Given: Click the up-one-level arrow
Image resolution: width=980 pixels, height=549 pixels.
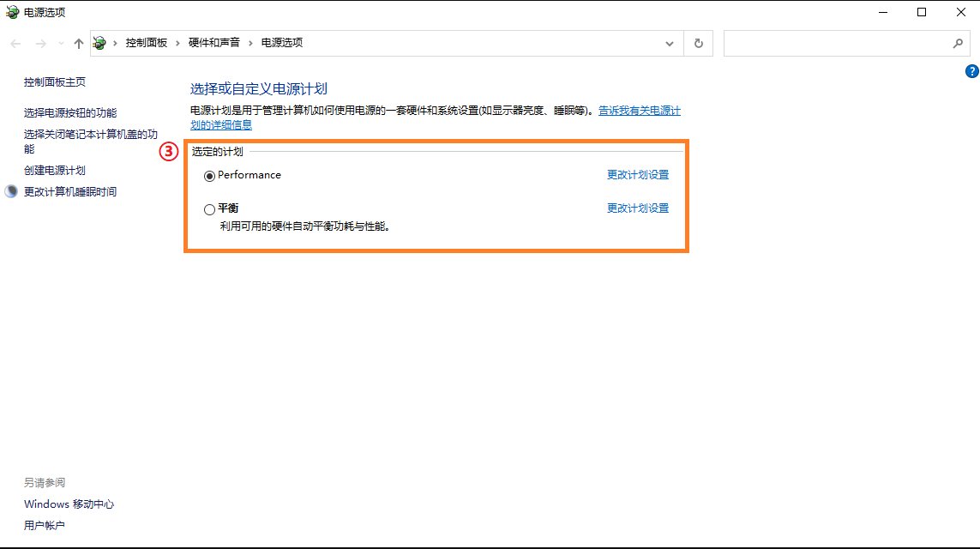Looking at the screenshot, I should tap(78, 42).
